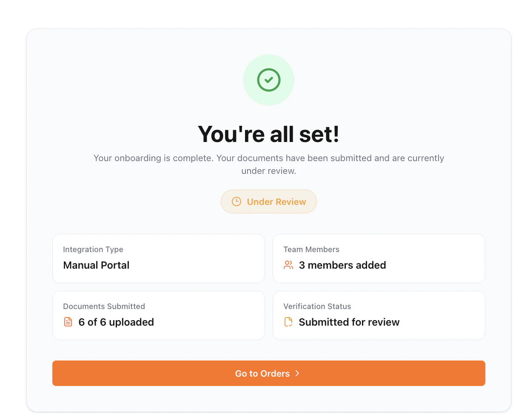Click the Integration Type label

point(93,250)
